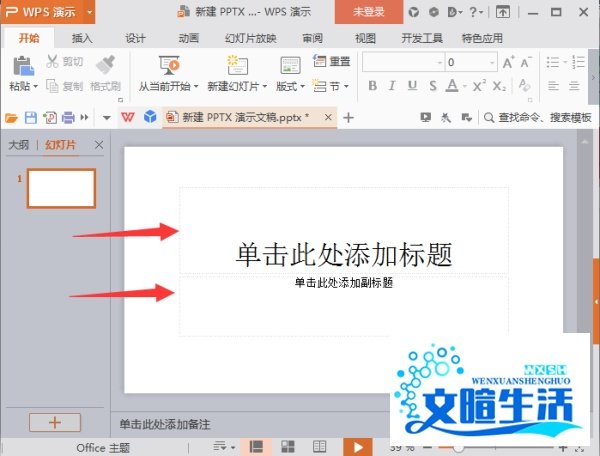Click the Section (节) icon
Image resolution: width=600 pixels, height=456 pixels.
(319, 86)
